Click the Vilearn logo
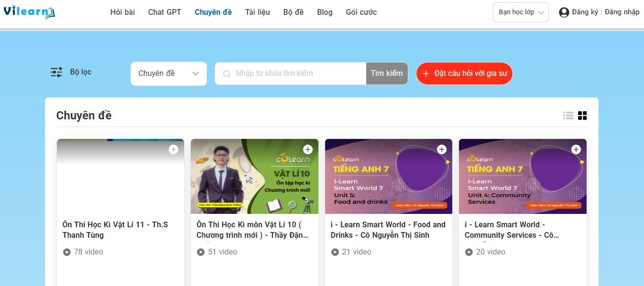Screen dimensions: 644x286 pos(29,12)
